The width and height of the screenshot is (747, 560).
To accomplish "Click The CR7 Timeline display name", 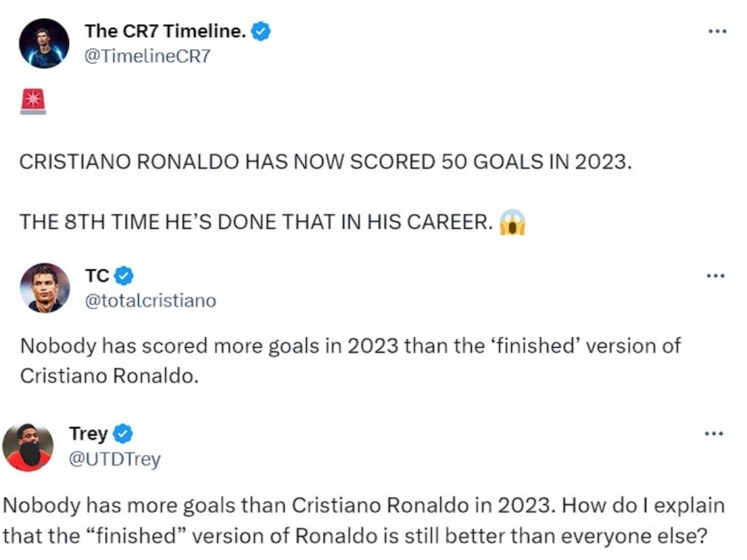I will 165,31.
